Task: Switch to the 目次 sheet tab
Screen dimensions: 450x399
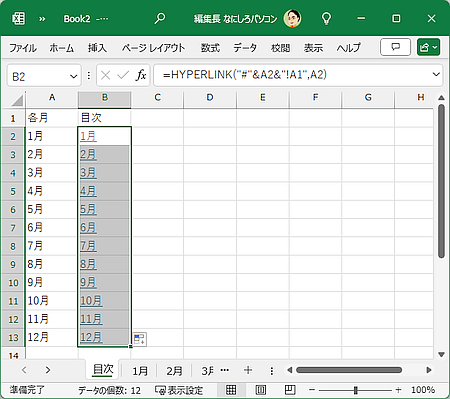Action: coord(103,370)
